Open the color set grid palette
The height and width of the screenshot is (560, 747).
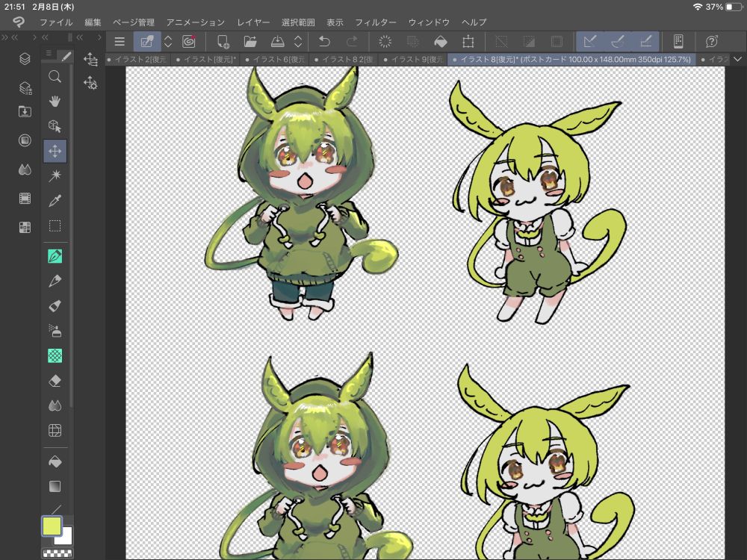click(x=25, y=227)
